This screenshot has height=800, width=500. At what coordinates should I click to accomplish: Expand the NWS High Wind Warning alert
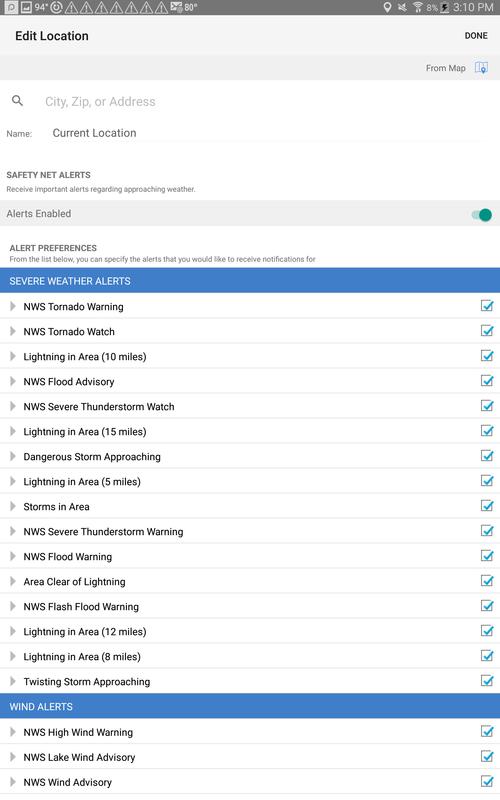click(x=13, y=732)
